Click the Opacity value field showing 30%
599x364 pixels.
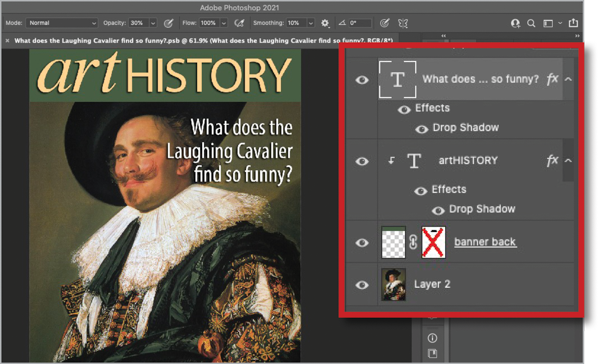138,23
